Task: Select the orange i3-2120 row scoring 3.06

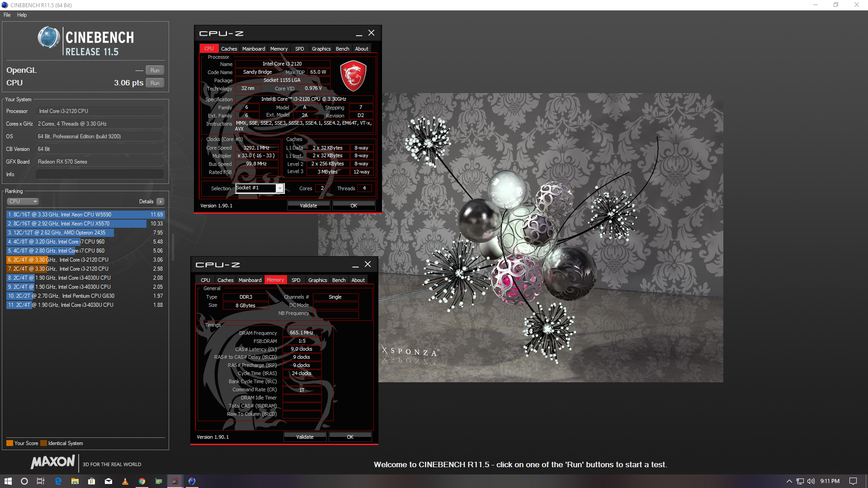Action: [85, 260]
